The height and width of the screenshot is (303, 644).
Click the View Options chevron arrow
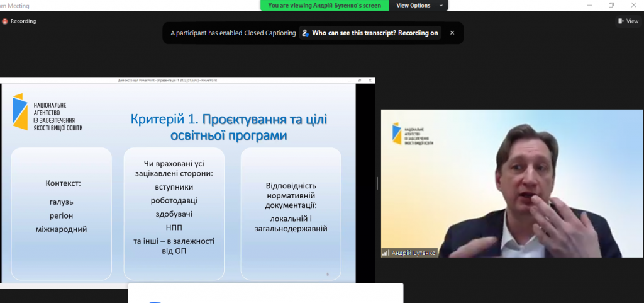pyautogui.click(x=441, y=5)
